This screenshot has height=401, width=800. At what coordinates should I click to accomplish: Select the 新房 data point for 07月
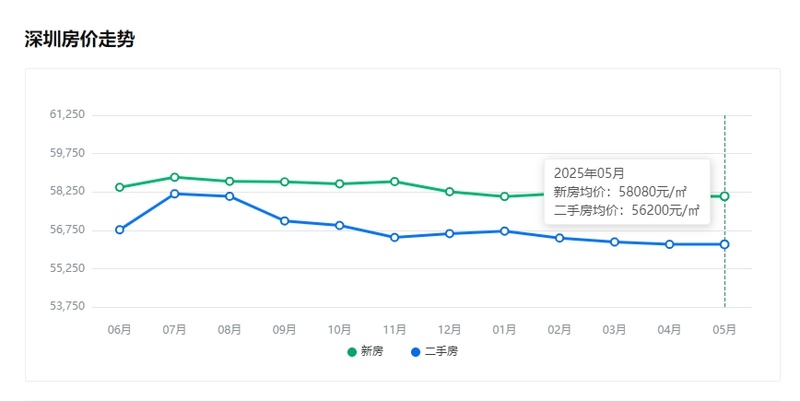[175, 177]
